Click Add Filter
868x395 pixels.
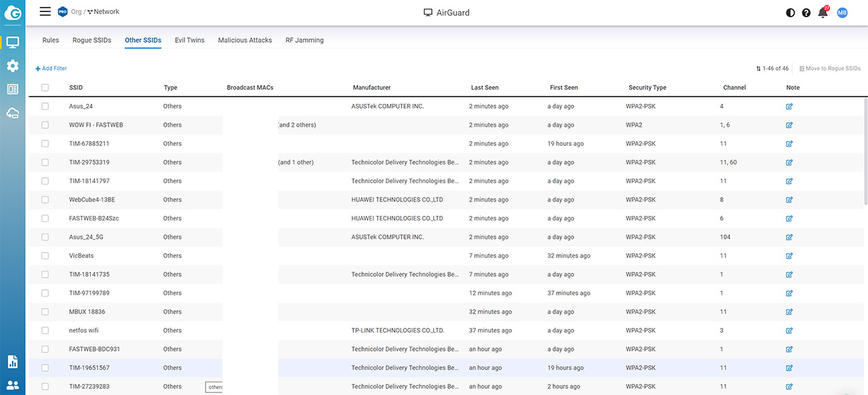coord(52,69)
